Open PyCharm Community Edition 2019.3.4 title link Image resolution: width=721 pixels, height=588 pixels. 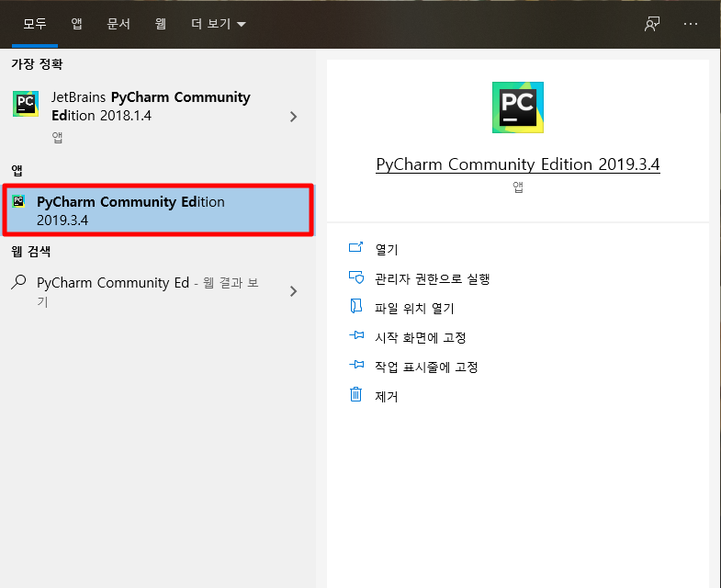(518, 164)
